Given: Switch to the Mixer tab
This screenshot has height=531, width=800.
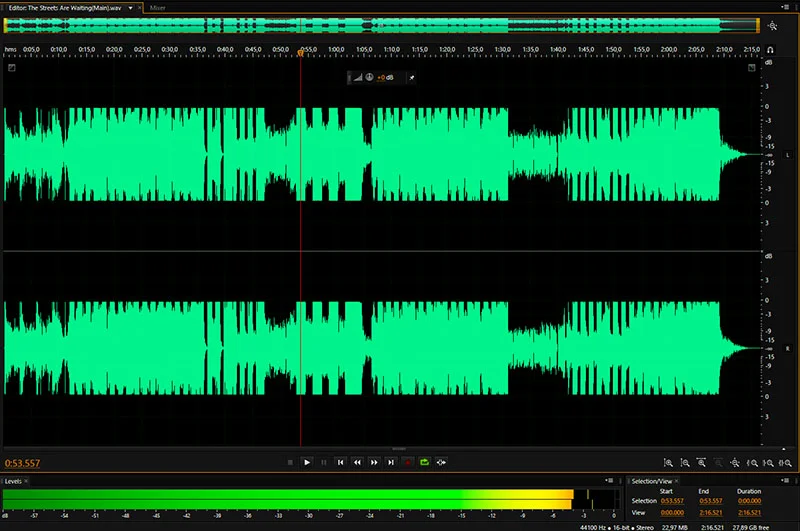Looking at the screenshot, I should (x=158, y=8).
